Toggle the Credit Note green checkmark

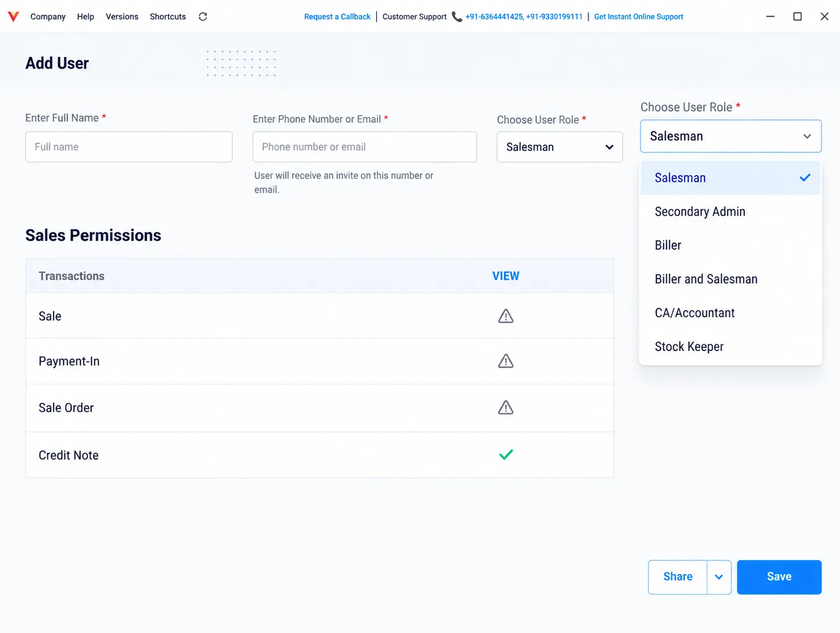(506, 455)
